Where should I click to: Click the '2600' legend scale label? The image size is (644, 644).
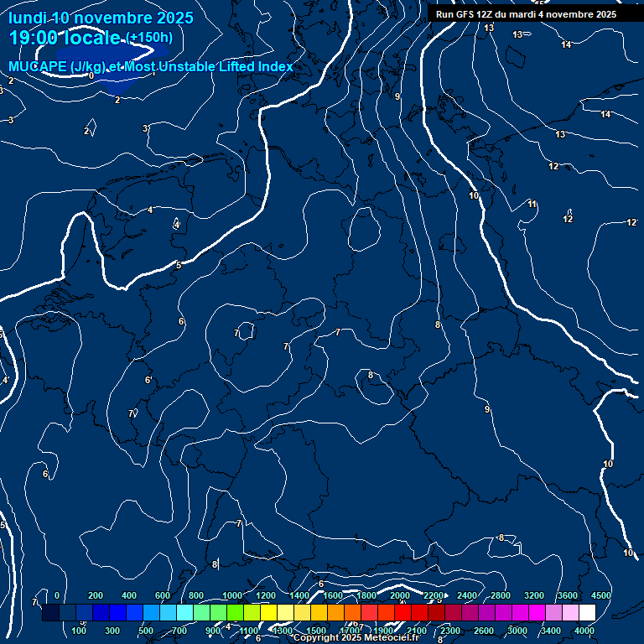(x=484, y=631)
